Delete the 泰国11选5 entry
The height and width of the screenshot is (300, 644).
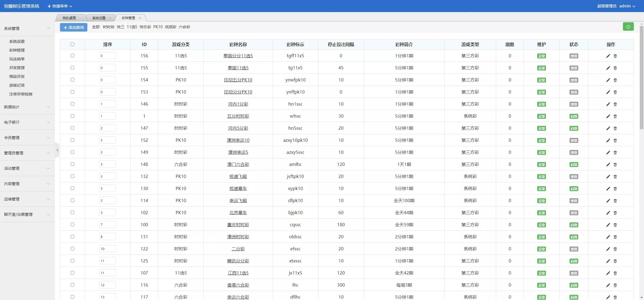[615, 68]
